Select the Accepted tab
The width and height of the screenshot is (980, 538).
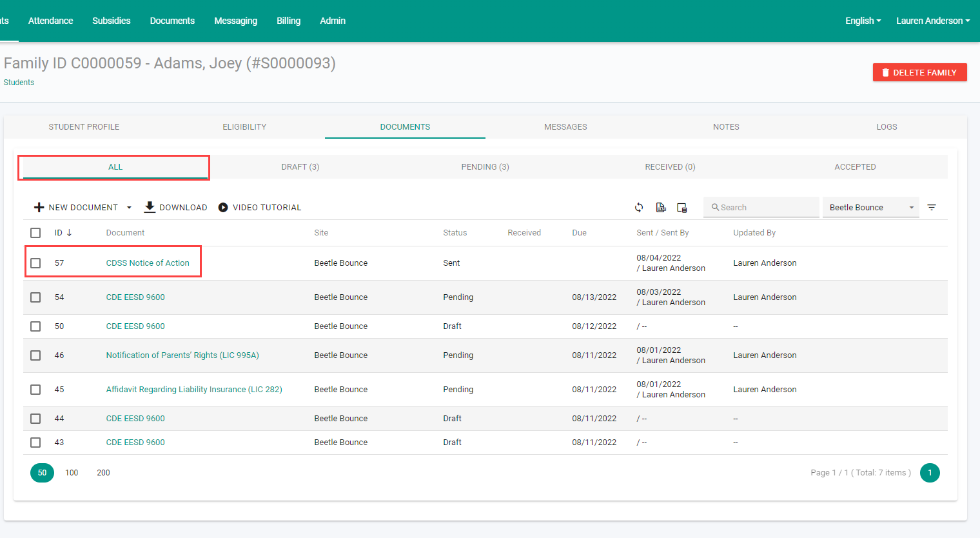[x=855, y=167]
